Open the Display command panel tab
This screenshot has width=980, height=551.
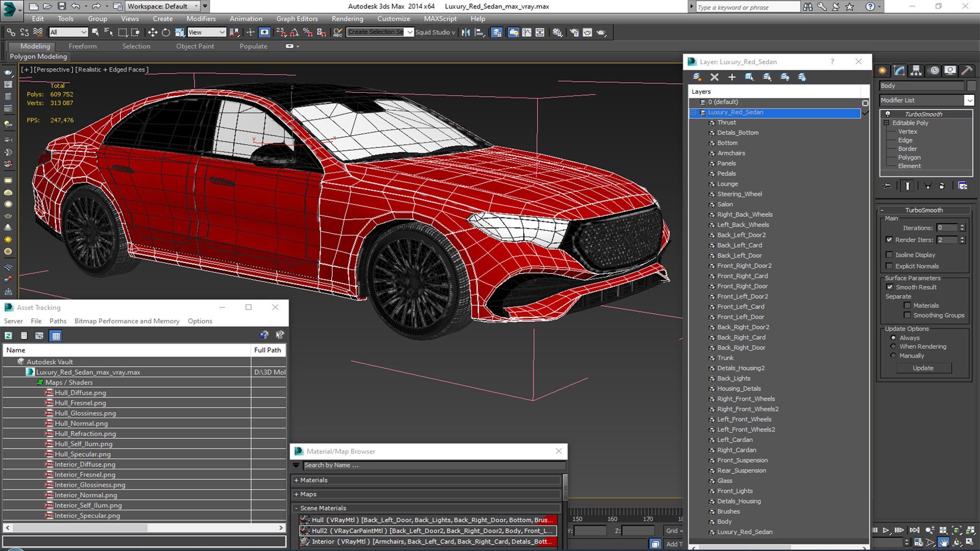pos(950,70)
